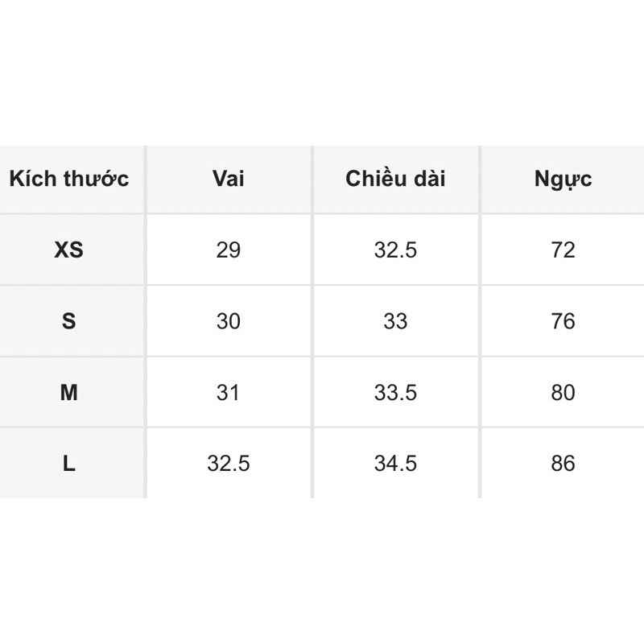The width and height of the screenshot is (644, 644).
Task: Click the L length value 34.5
Action: [395, 464]
